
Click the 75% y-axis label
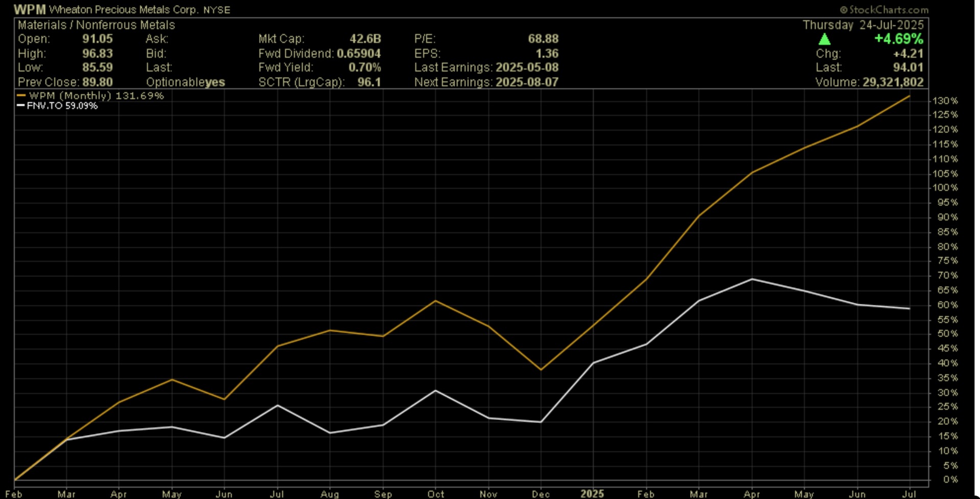click(x=947, y=261)
